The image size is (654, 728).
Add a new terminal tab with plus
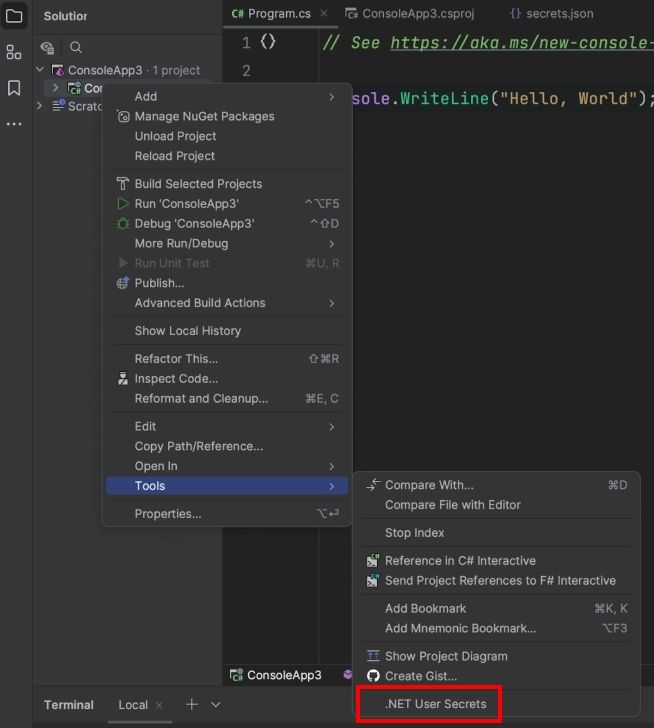(x=191, y=704)
